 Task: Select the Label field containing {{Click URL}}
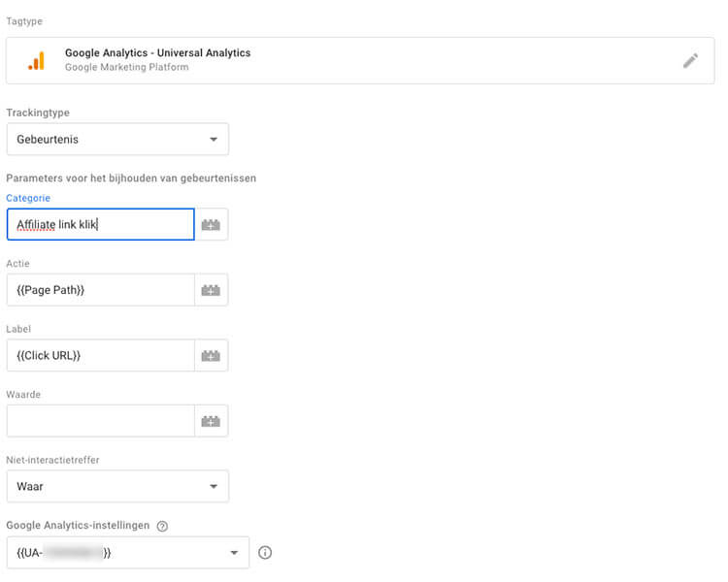click(100, 356)
